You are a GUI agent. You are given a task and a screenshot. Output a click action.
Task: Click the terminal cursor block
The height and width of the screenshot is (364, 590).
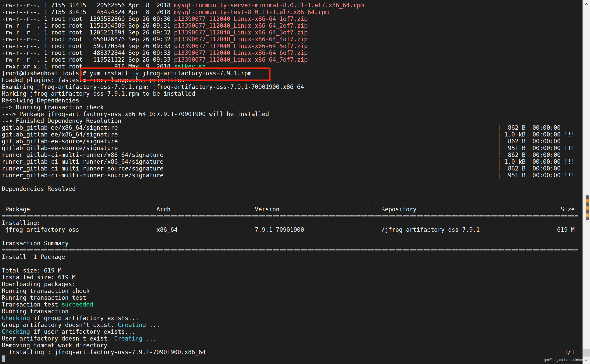pos(3,359)
